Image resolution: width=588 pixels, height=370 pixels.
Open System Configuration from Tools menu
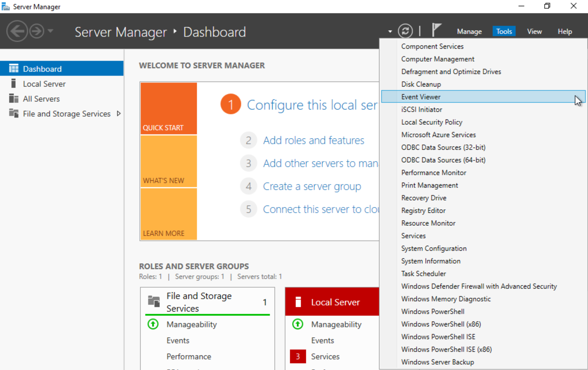[483, 248]
